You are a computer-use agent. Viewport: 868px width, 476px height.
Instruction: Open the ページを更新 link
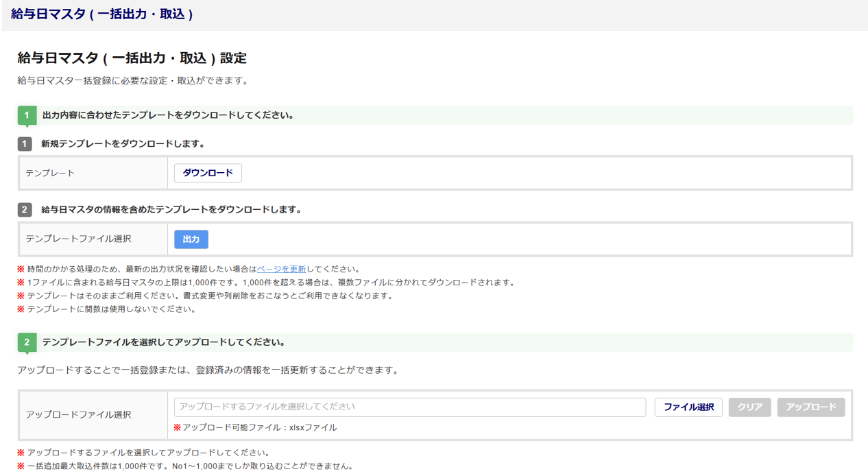pyautogui.click(x=281, y=270)
